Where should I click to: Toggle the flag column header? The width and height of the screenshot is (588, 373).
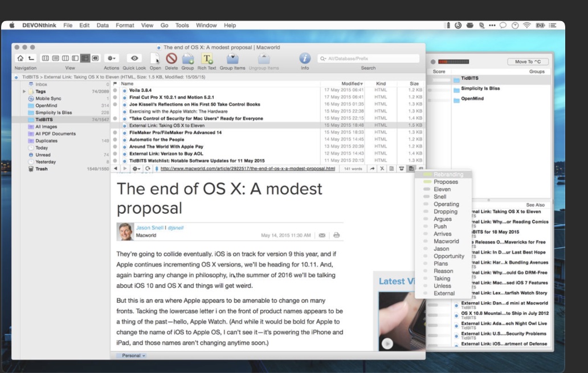(115, 84)
